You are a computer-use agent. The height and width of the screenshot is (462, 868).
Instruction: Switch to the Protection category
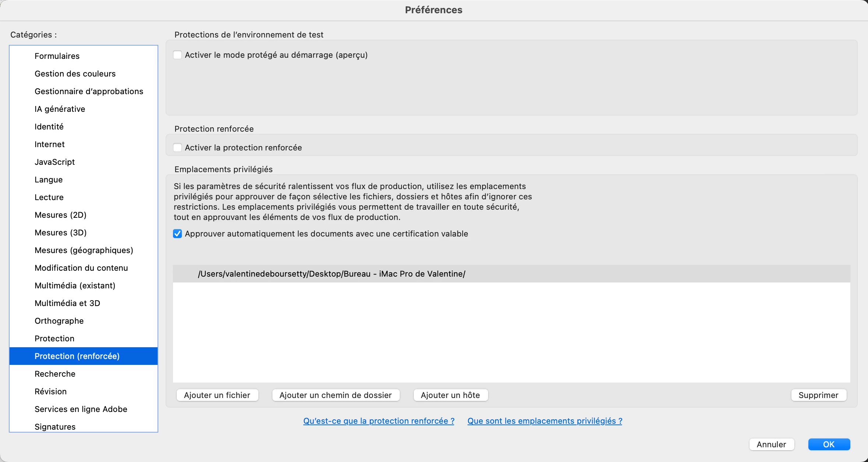click(54, 338)
